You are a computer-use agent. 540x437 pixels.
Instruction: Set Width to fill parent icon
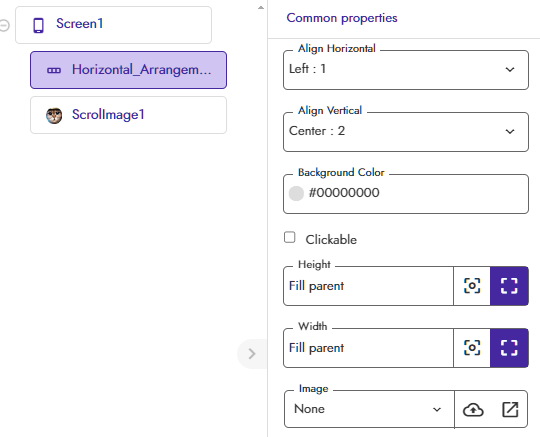pyautogui.click(x=509, y=348)
